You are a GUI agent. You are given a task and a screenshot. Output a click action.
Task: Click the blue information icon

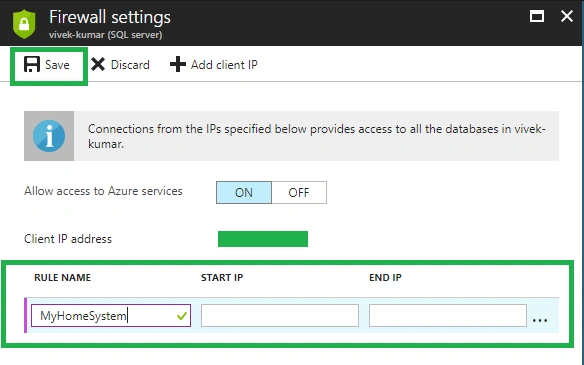point(49,136)
